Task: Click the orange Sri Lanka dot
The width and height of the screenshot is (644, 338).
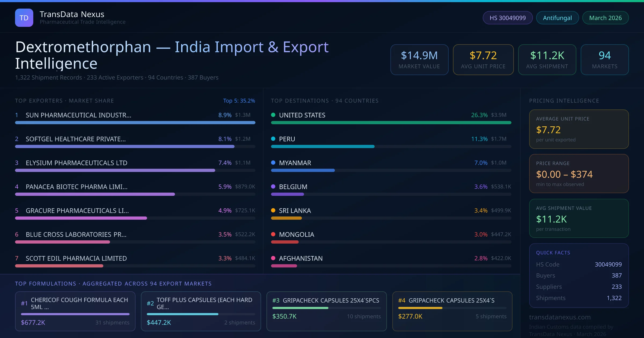Action: point(273,211)
